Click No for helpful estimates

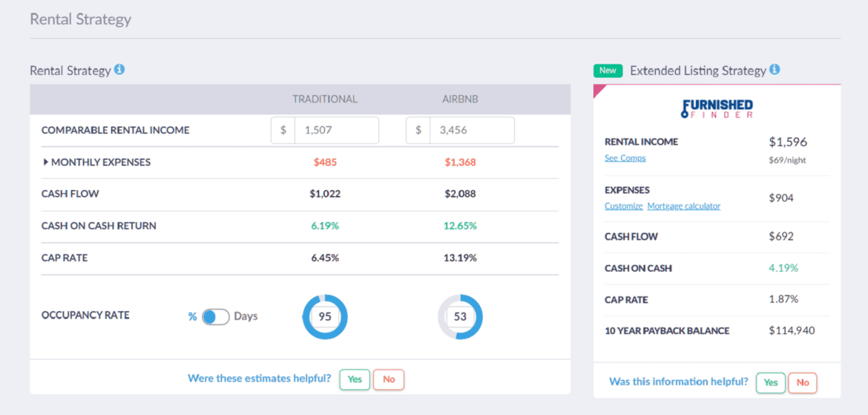(x=389, y=379)
